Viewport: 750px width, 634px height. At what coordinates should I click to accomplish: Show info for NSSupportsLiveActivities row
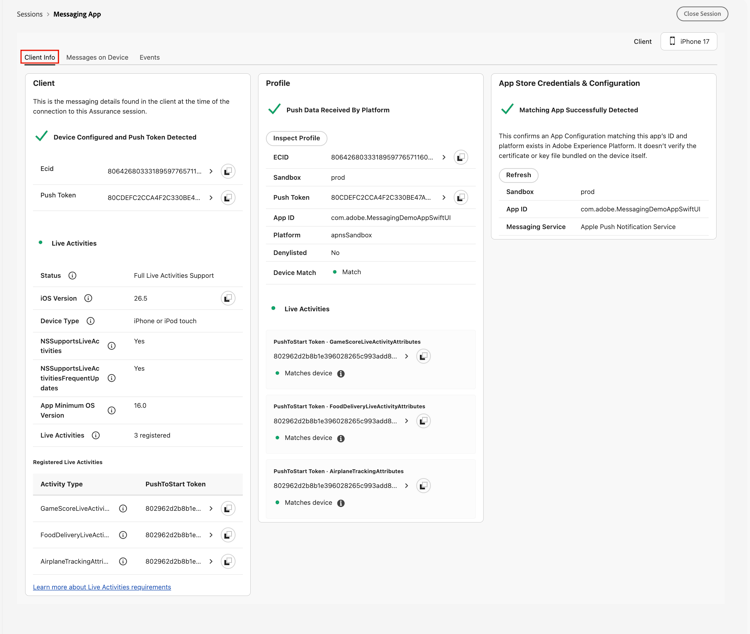(x=111, y=346)
